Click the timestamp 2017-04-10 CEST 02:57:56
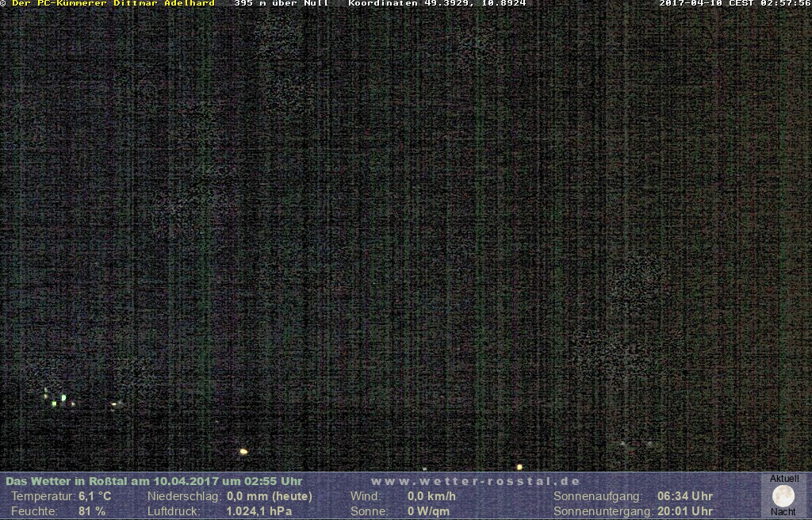 pos(735,3)
